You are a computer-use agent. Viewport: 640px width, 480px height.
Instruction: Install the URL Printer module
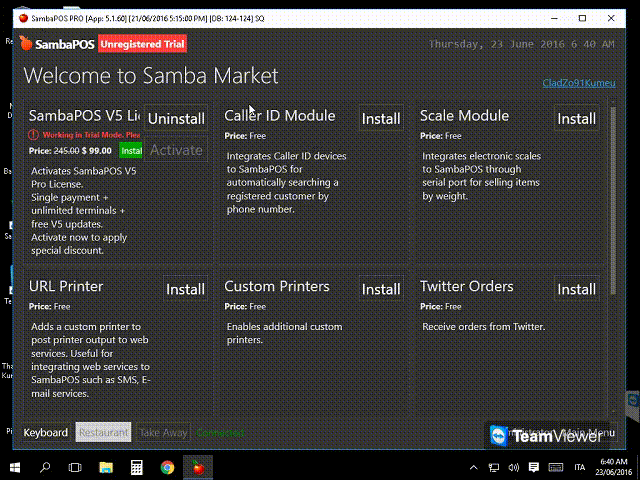tap(185, 289)
